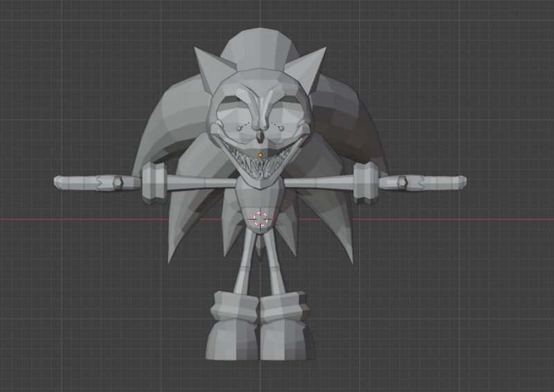Click the character's toothy grin mouth

click(x=261, y=163)
